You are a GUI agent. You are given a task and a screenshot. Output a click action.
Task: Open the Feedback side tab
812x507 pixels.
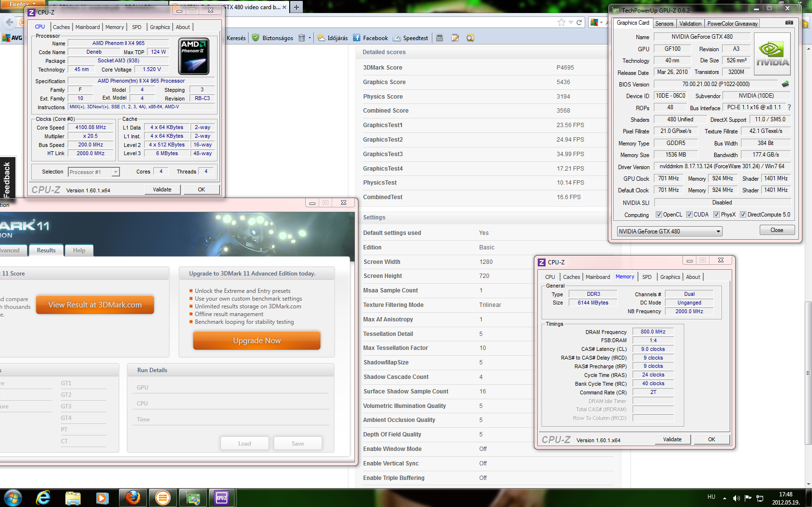point(7,179)
